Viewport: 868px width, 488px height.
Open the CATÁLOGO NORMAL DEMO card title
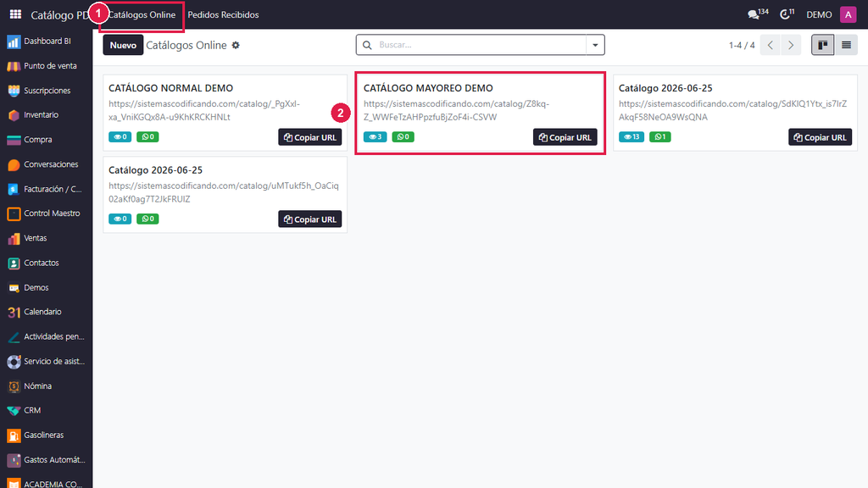(170, 88)
